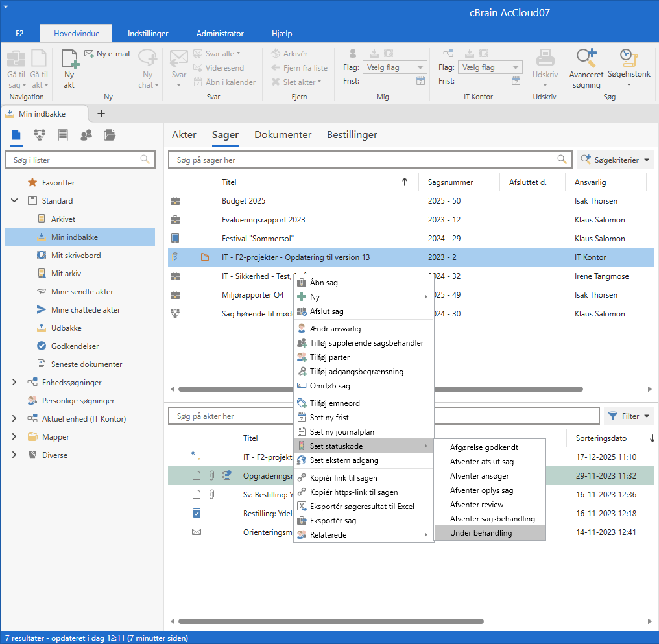Image resolution: width=659 pixels, height=644 pixels.
Task: Click the Mine chattede akter arrow icon
Action: point(42,310)
